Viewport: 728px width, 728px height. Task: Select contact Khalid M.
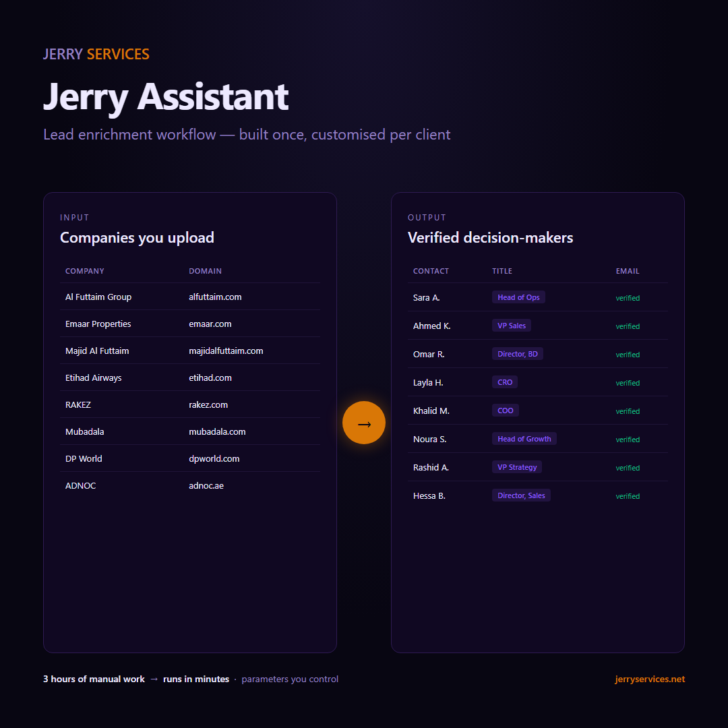[x=431, y=411]
